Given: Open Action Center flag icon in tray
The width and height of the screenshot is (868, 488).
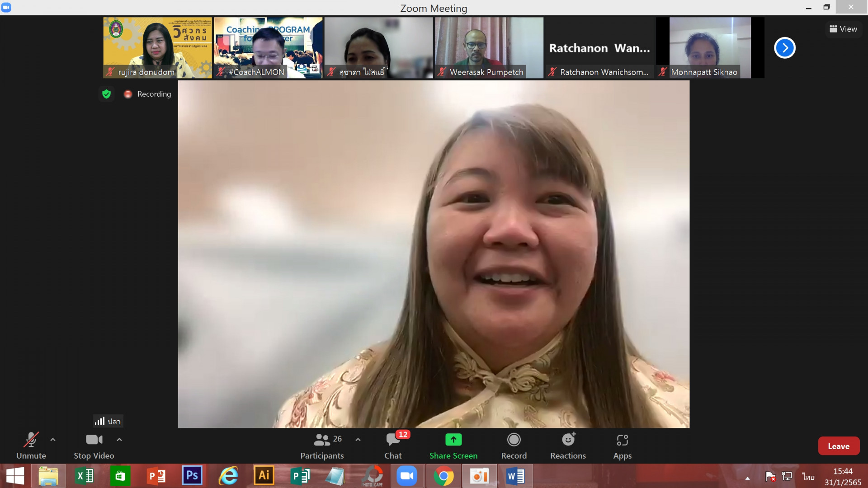Looking at the screenshot, I should [x=770, y=476].
